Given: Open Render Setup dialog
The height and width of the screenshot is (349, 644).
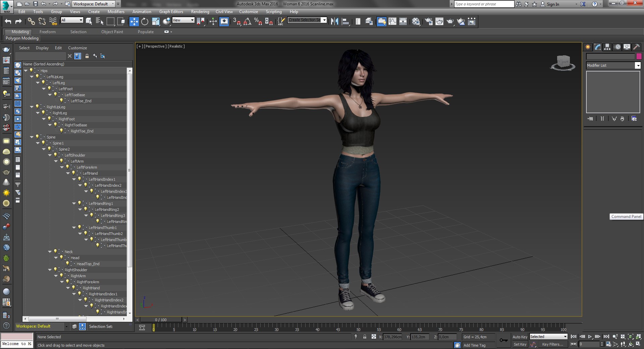Looking at the screenshot, I should (428, 22).
